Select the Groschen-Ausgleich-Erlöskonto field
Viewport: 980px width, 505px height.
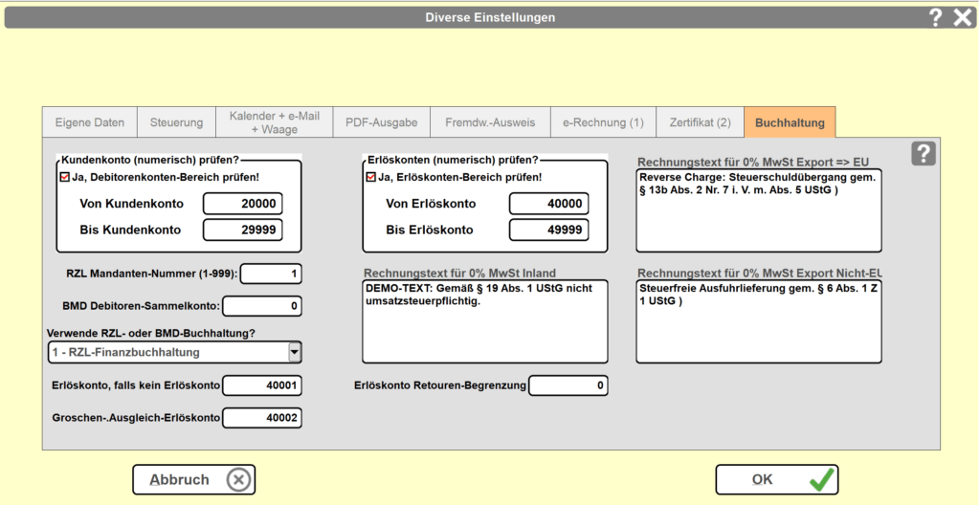[x=262, y=418]
